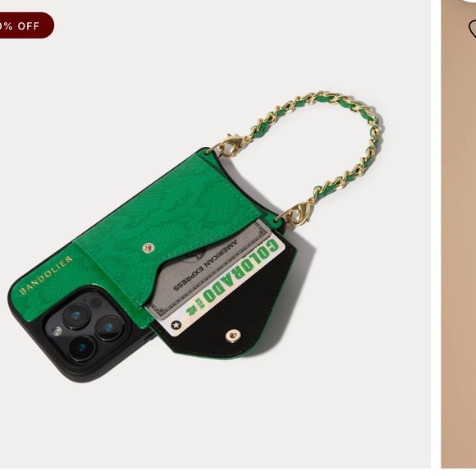Click the gold snap on black flap
This screenshot has height=476, width=476.
click(233, 336)
